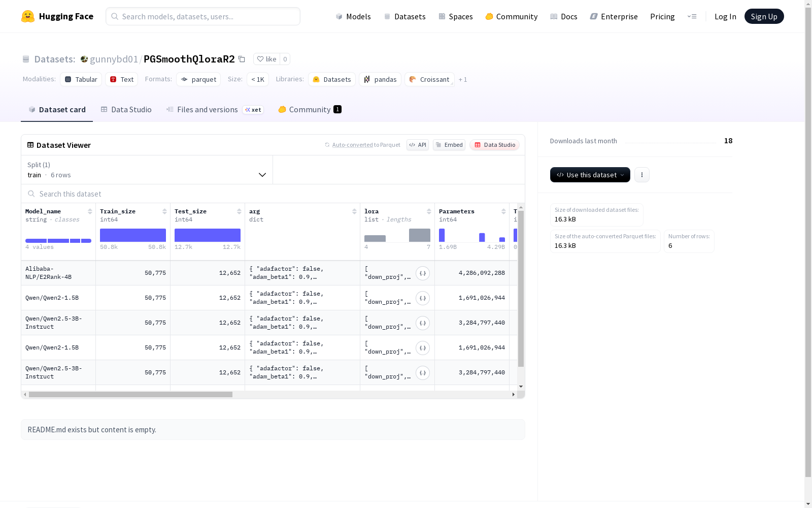This screenshot has height=508, width=812.
Task: Open the gunnybd01 user profile link
Action: pyautogui.click(x=114, y=59)
